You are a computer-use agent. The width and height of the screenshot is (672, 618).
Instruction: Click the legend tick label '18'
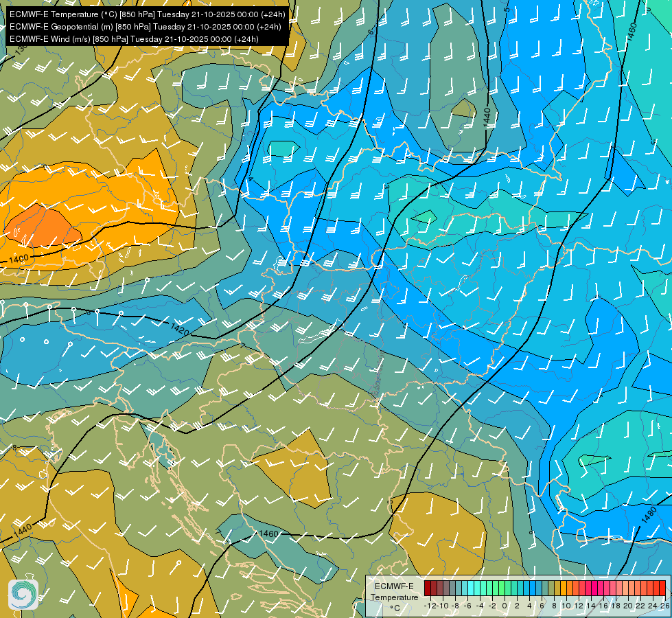click(616, 606)
